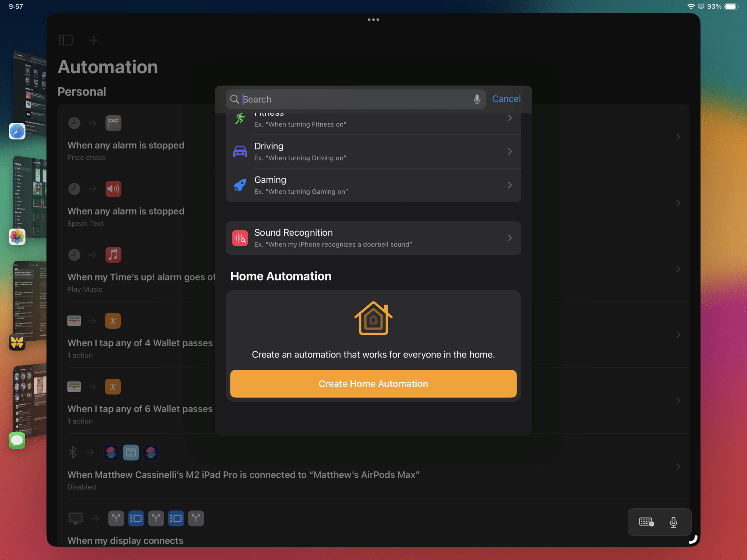Start dictation with the mic icon at bottom right
The height and width of the screenshot is (560, 747).
673,522
